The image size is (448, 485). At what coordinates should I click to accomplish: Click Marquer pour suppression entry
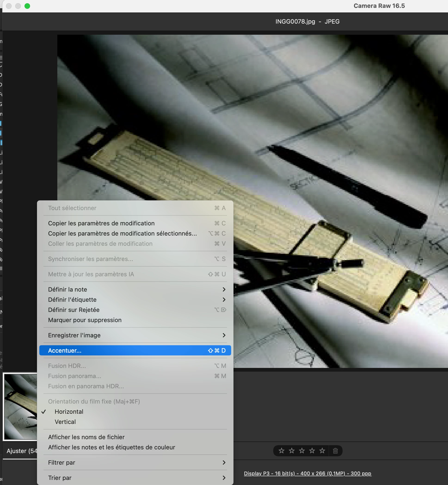(85, 320)
